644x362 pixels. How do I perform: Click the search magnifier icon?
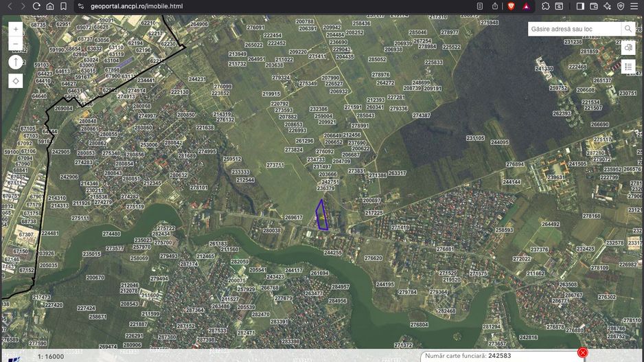point(628,29)
